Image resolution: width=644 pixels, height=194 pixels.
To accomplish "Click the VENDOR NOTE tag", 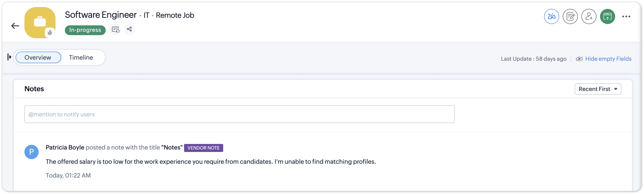I will (x=204, y=148).
